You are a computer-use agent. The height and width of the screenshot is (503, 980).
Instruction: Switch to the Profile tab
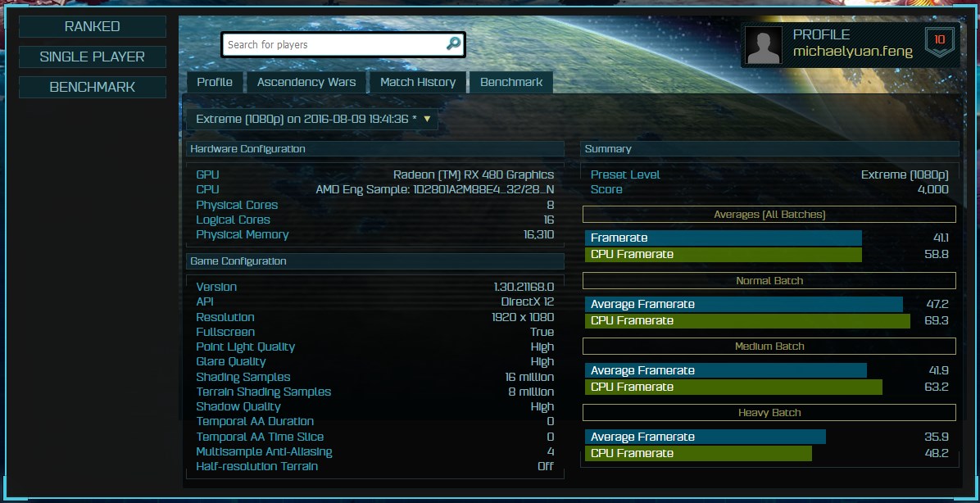tap(215, 82)
